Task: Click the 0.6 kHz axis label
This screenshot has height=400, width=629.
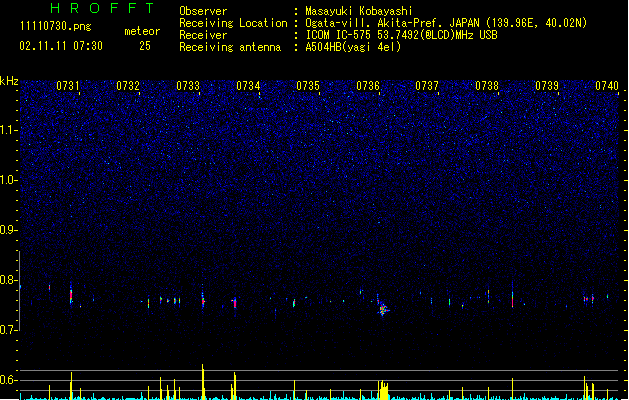Action: [x=8, y=380]
